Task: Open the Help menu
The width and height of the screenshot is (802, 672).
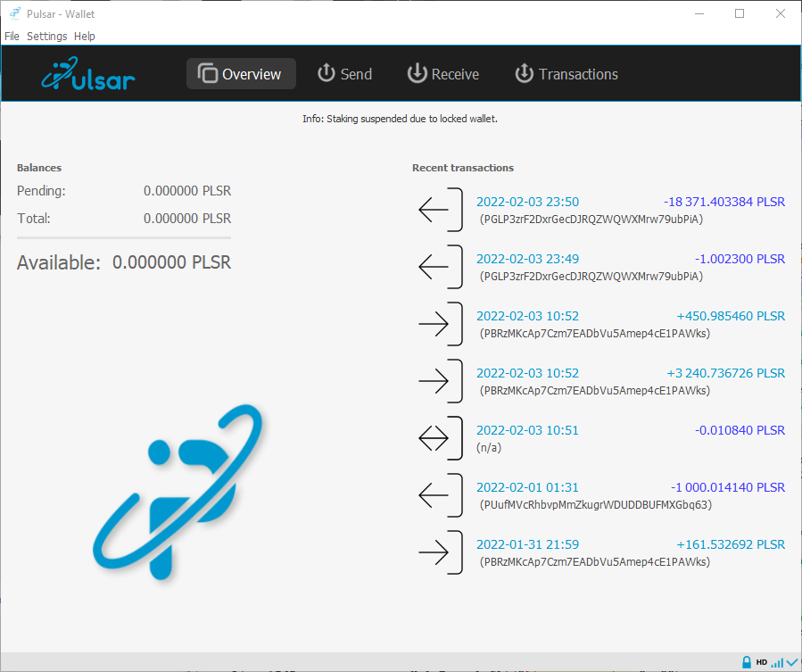Action: tap(85, 37)
